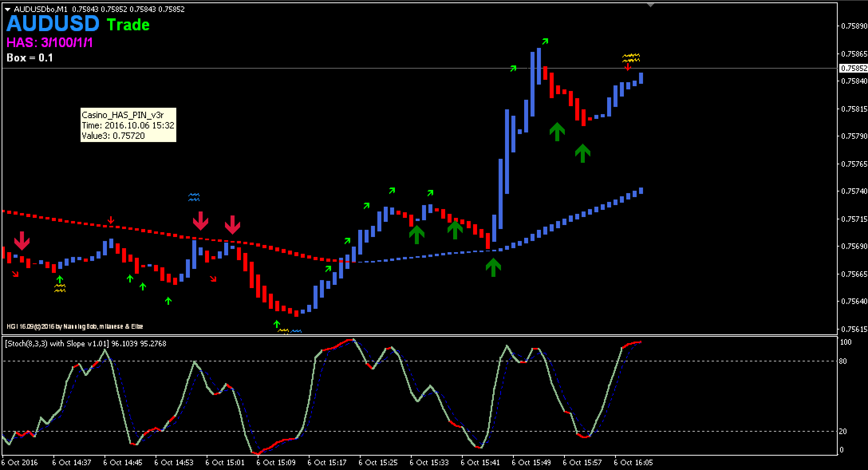This screenshot has height=470, width=868.
Task: Select the small red down arrow under the yellow wave icon near the 0.75852 line
Action: pyautogui.click(x=627, y=67)
